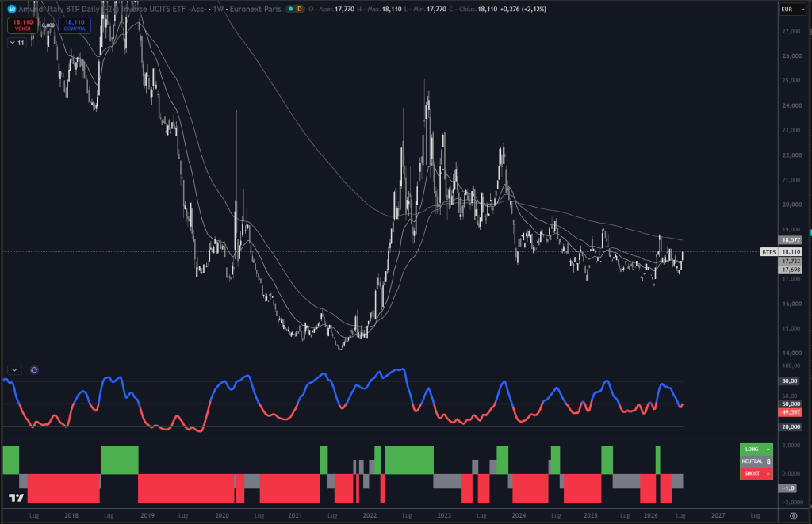
Task: Click the 22,000 price scale label
Action: point(792,155)
